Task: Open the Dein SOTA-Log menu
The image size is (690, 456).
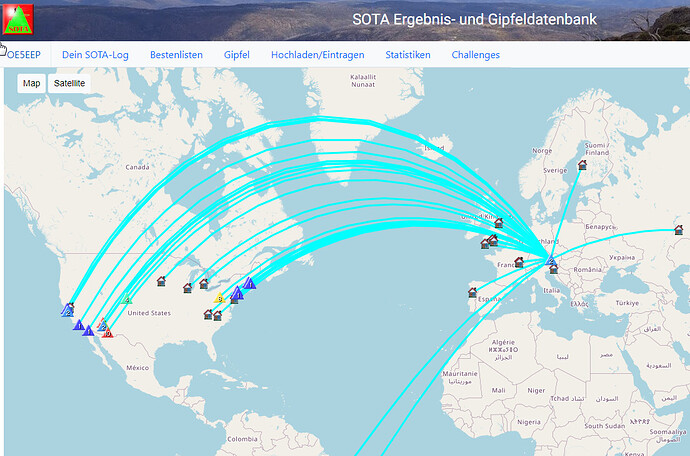Action: tap(95, 55)
